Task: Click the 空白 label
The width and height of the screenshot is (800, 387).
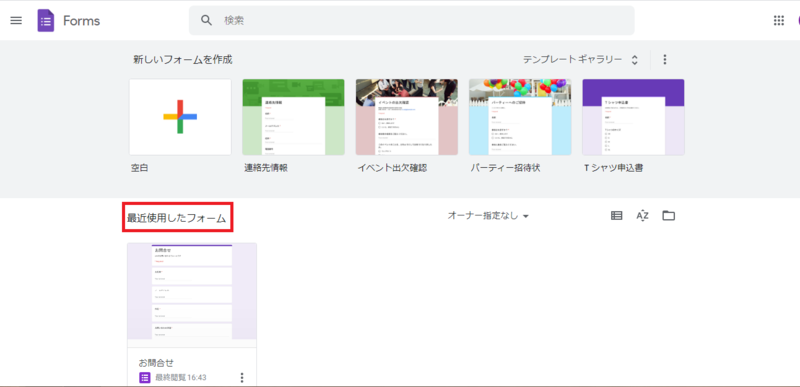Action: pyautogui.click(x=139, y=168)
